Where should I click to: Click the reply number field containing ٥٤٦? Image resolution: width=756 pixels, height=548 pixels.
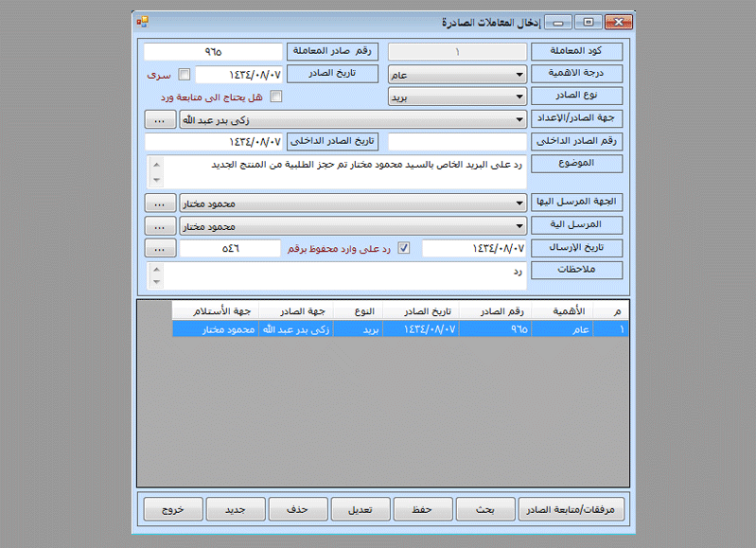point(230,248)
